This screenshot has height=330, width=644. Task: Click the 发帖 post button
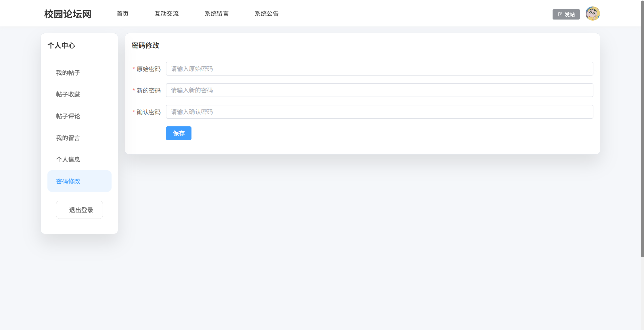566,14
